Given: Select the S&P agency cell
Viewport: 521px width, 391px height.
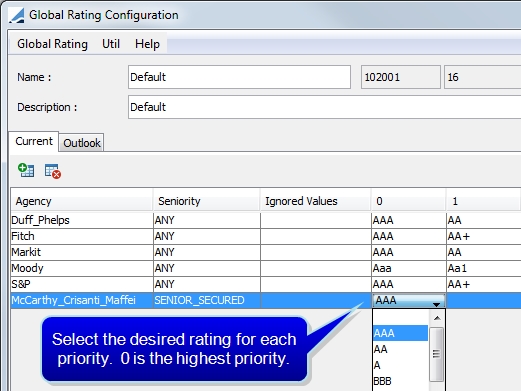Looking at the screenshot, I should 82,284.
